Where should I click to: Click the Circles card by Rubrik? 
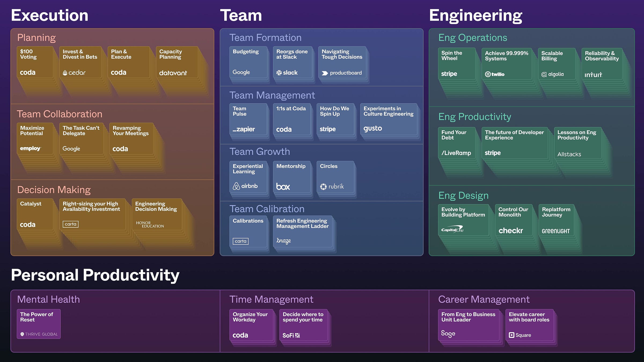tap(335, 177)
